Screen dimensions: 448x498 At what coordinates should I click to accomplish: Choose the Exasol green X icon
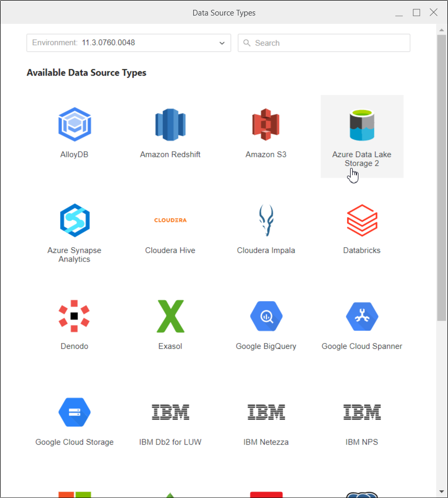pos(170,316)
